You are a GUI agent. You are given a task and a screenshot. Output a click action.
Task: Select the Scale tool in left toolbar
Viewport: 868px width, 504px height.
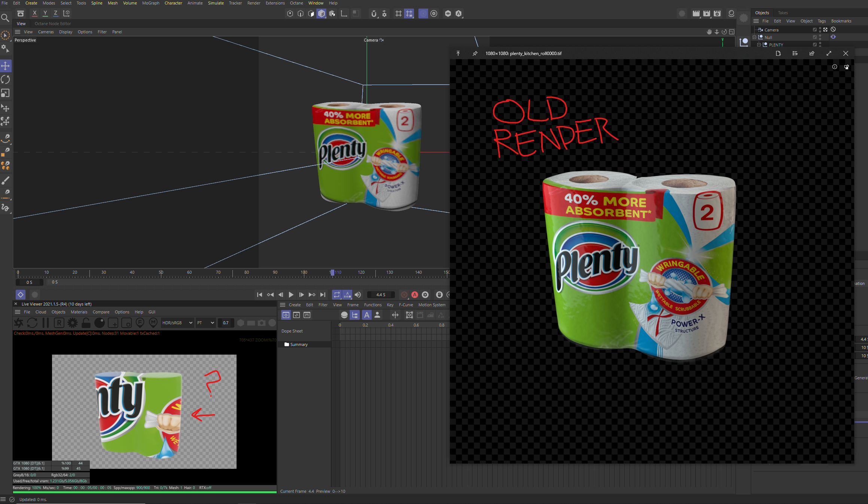point(6,93)
